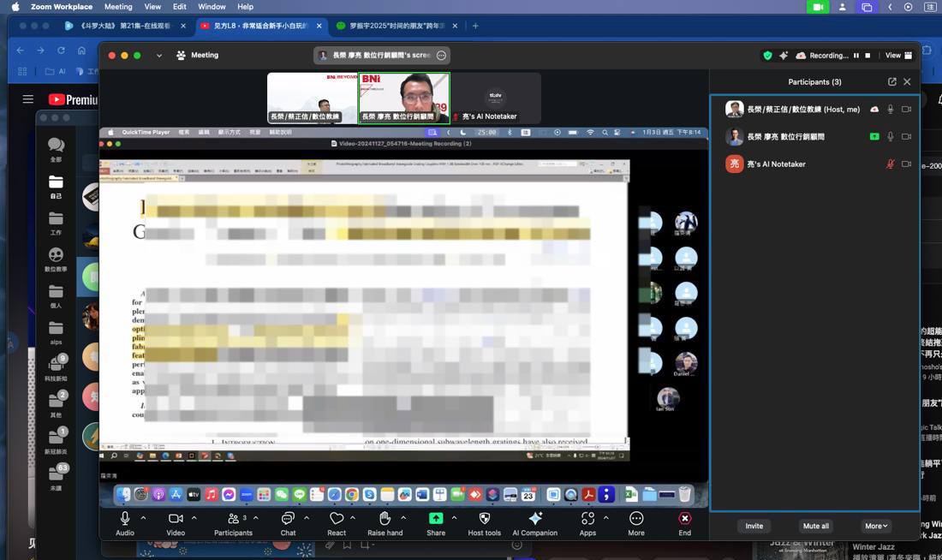Expand Chat options arrow
This screenshot has width=942, height=560.
[x=307, y=517]
